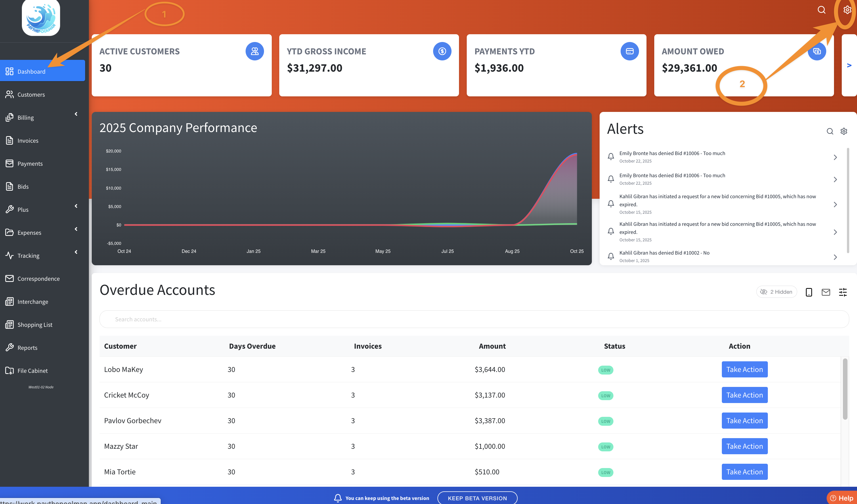Click the YTD Gross Income dollar icon

pos(442,51)
